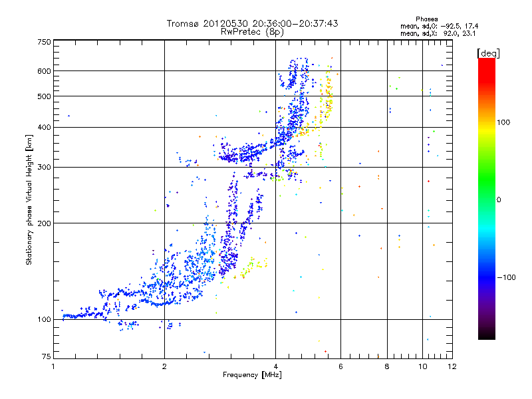Click the colorbar tick label '100'

pos(503,122)
